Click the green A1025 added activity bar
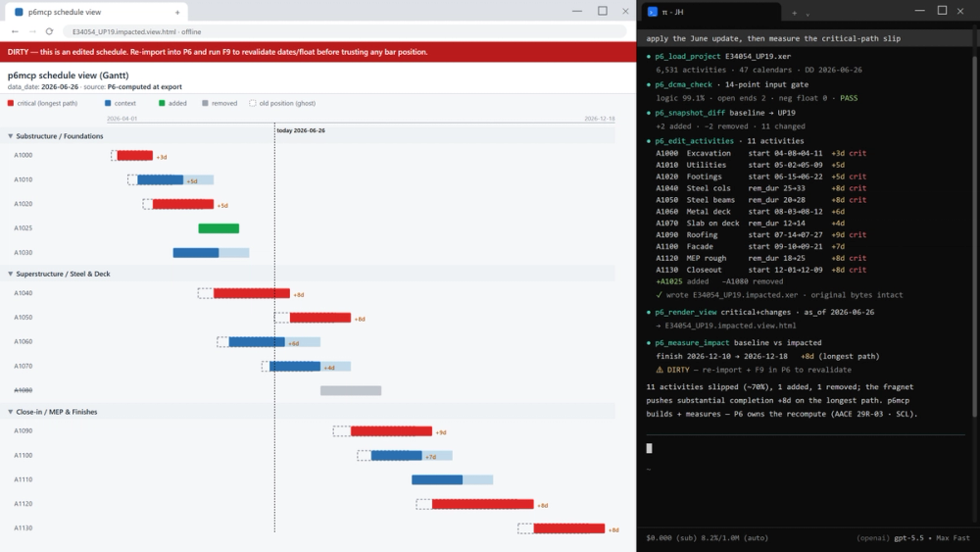The width and height of the screenshot is (980, 552). point(219,228)
